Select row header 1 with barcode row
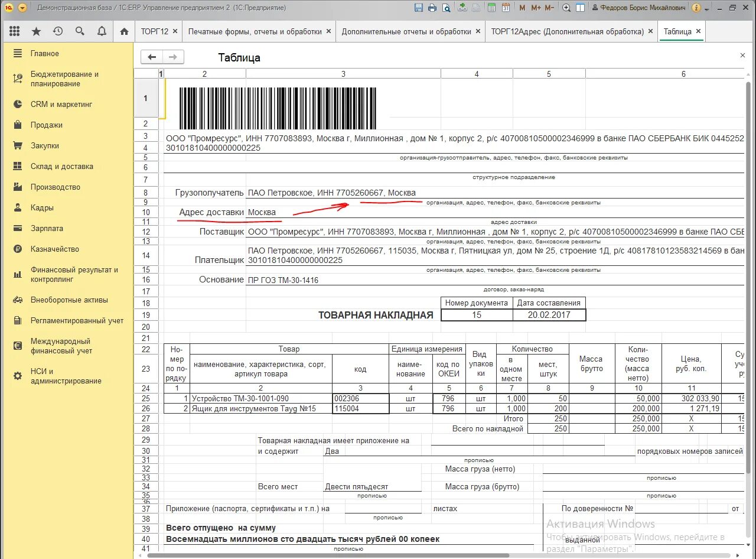756x559 pixels. (146, 98)
